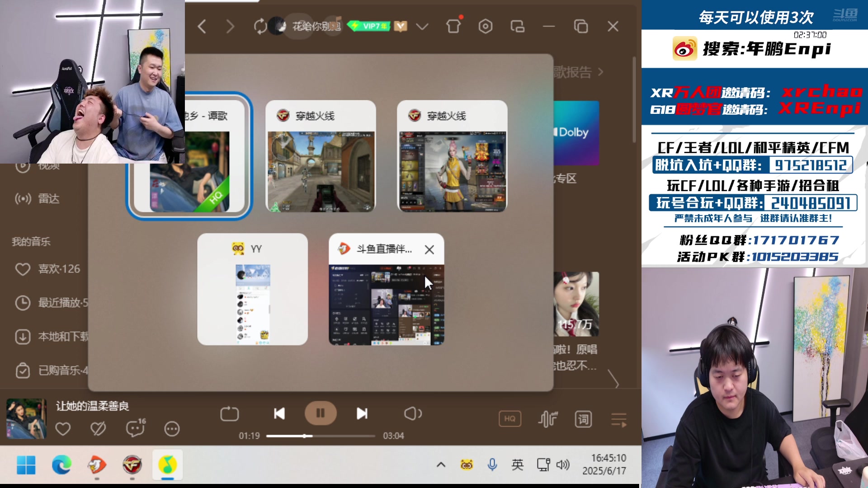The image size is (868, 488).
Task: Click the next-page chevron at right
Action: pos(613,379)
